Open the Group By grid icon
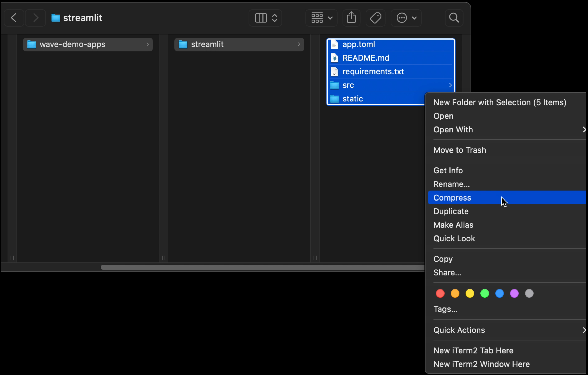 317,18
